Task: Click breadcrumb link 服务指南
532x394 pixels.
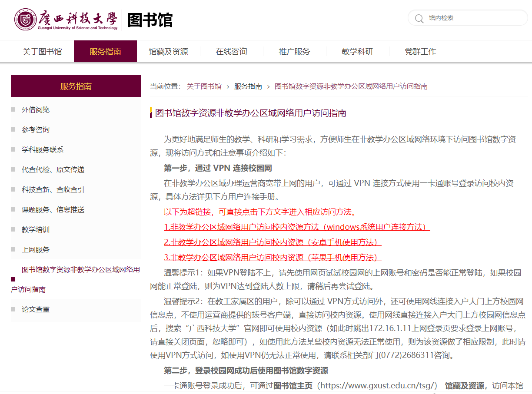Action: 248,86
